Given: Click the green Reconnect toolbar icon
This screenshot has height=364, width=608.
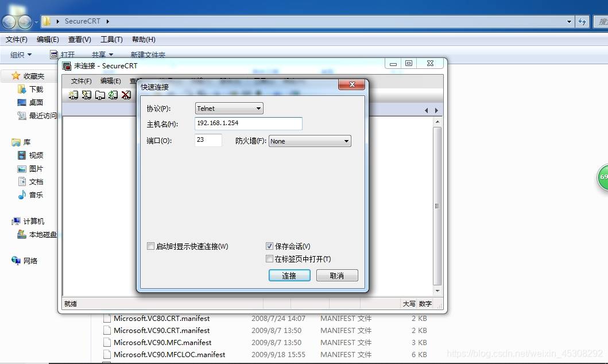Looking at the screenshot, I should pos(113,95).
